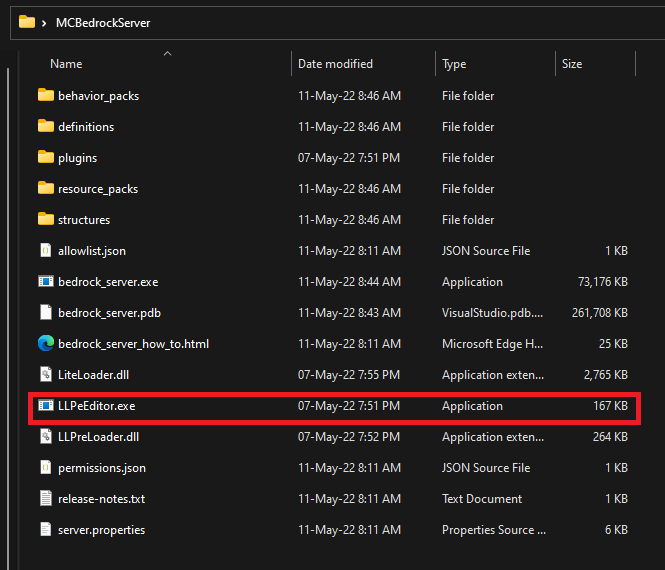Click the 11-May-22 8:44 AM date cell
Image resolution: width=665 pixels, height=570 pixels.
coord(349,282)
